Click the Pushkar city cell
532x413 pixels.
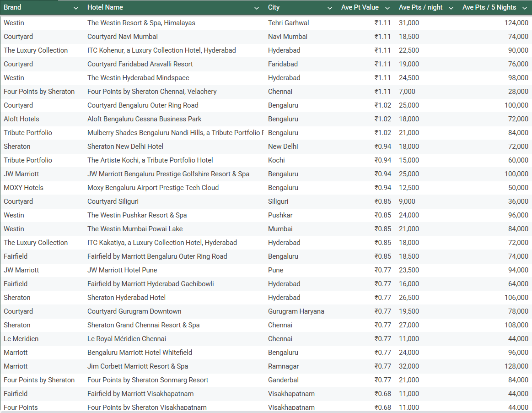[x=280, y=215]
